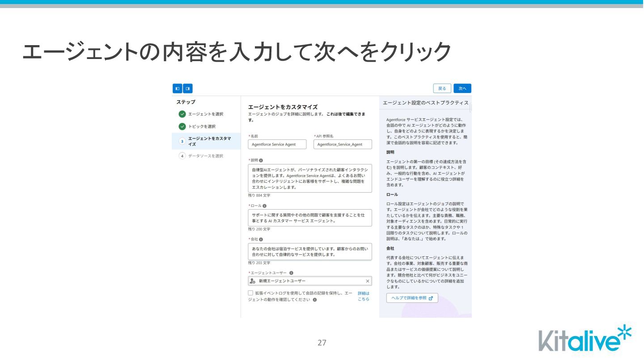
Task: Focus the 名前 input field
Action: coord(278,144)
